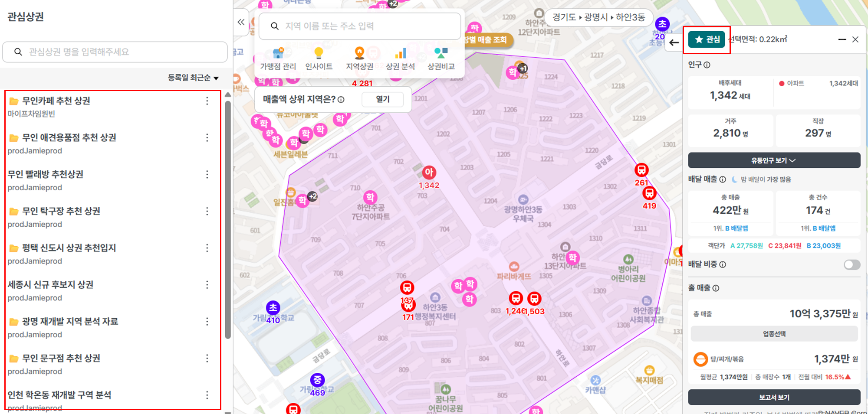This screenshot has height=414, width=868.
Task: Click the sidebar list vertical scrollbar
Action: [228, 217]
